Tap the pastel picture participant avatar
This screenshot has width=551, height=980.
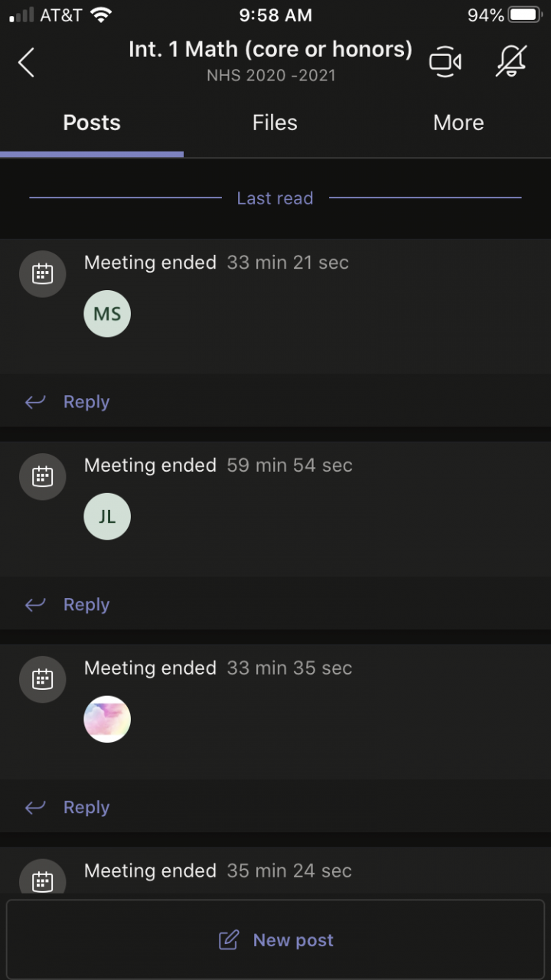107,719
